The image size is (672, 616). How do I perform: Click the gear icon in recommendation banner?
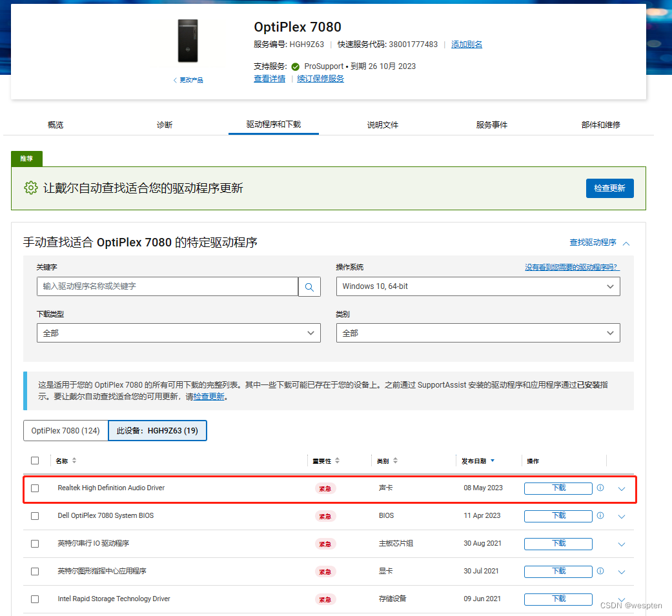point(31,188)
